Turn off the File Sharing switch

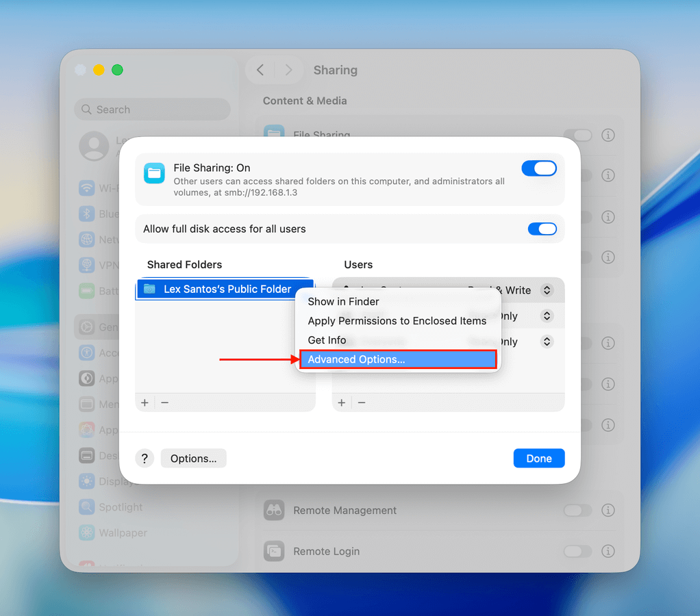(539, 168)
